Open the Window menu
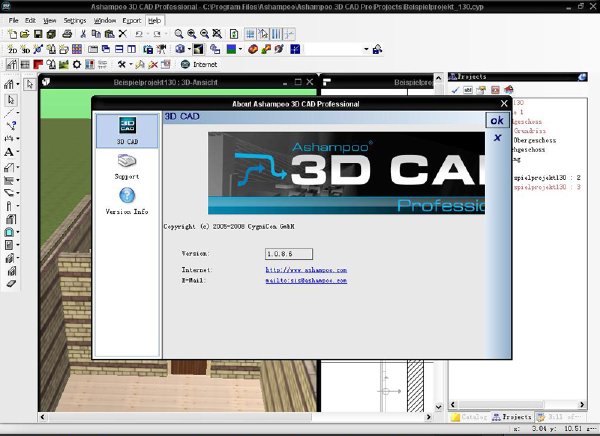This screenshot has width=600, height=436. [104, 20]
